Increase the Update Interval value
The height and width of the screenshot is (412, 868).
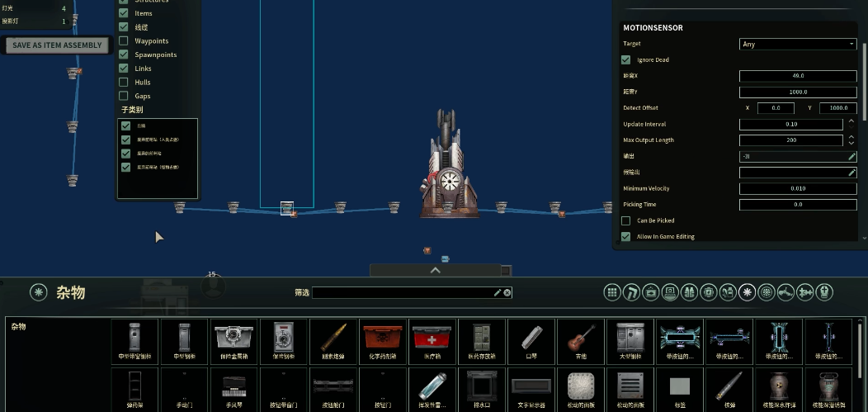click(x=851, y=121)
